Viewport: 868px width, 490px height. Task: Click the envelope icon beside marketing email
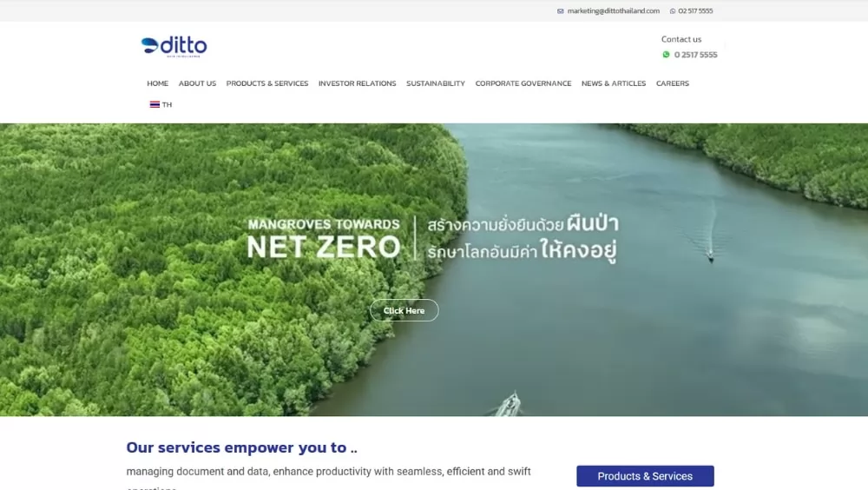tap(560, 11)
